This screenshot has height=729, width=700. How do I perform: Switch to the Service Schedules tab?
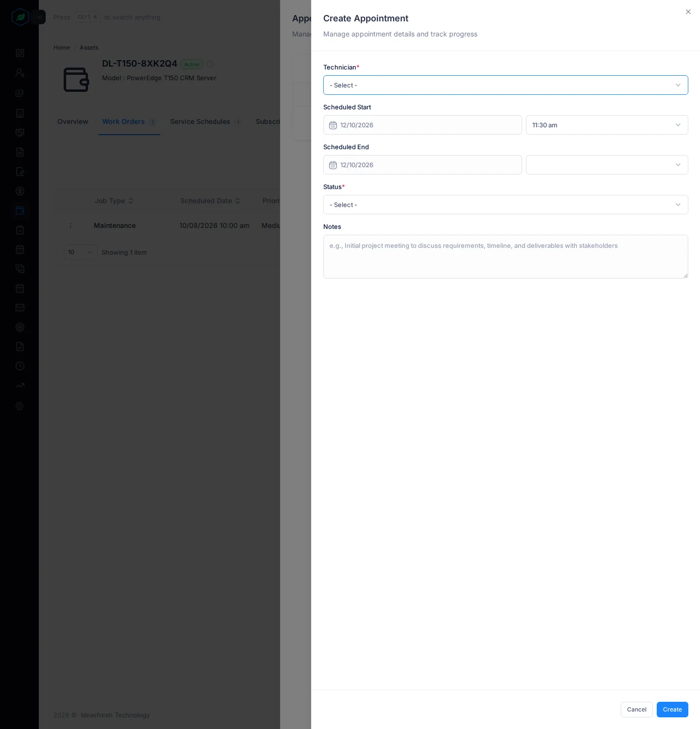click(206, 121)
